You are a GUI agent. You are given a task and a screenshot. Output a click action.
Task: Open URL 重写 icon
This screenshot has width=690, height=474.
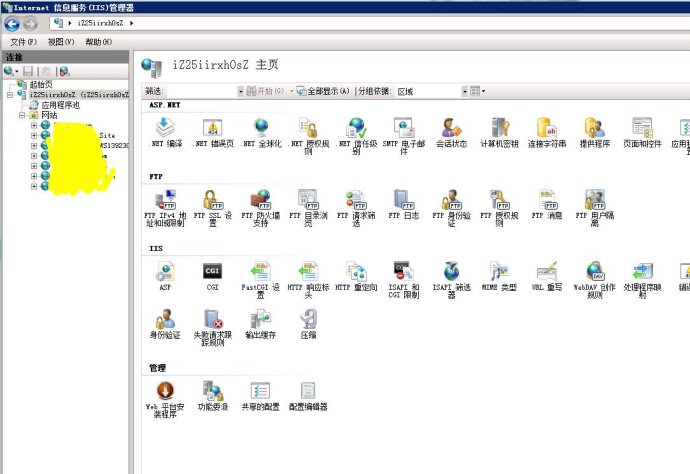(547, 272)
